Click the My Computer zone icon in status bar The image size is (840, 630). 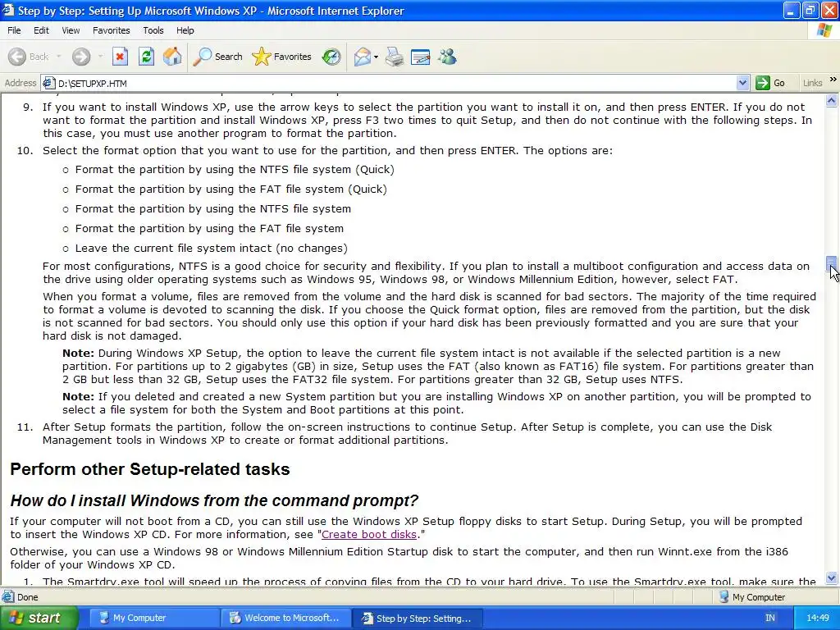click(x=724, y=597)
